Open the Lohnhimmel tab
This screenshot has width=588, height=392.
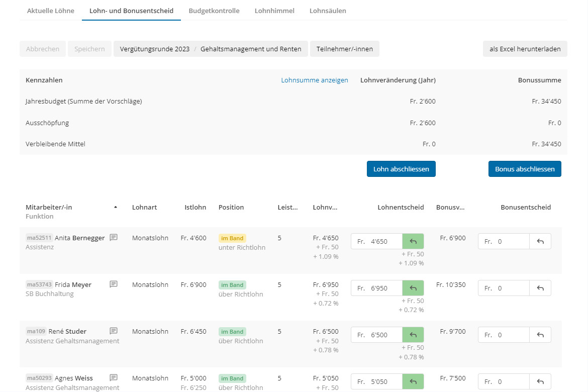(x=274, y=11)
